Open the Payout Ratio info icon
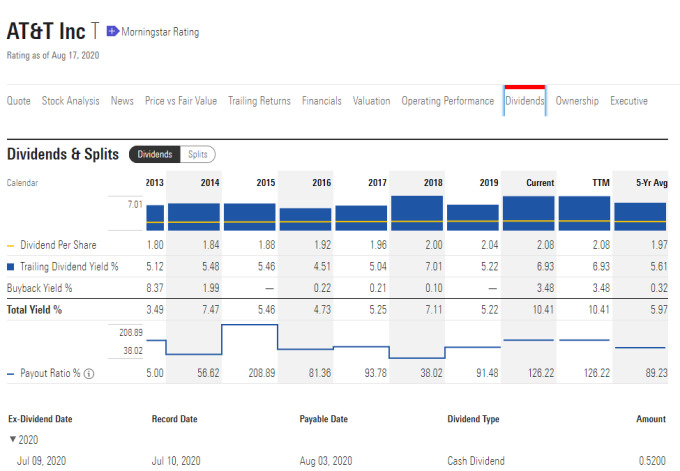Screen dimensions: 680x471 (89, 373)
